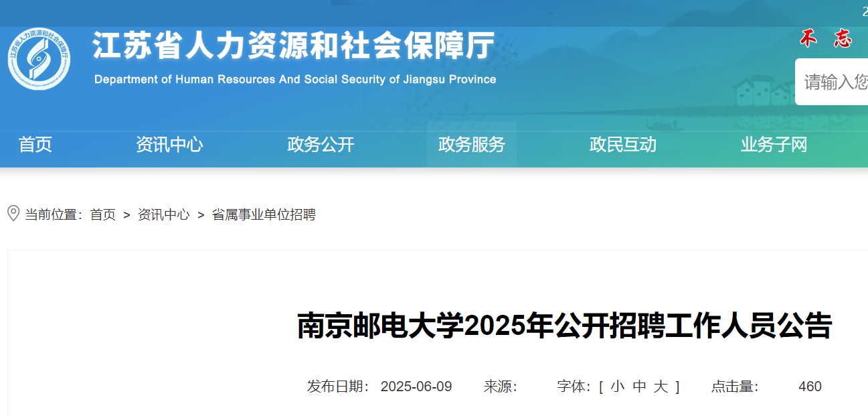
Task: Click the 资讯中心 breadcrumb link
Action: coord(164,215)
